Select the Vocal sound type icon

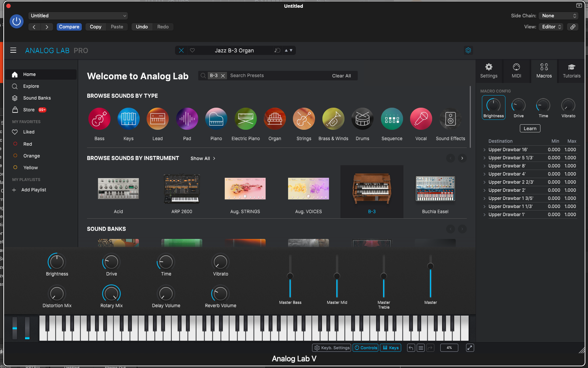[421, 119]
